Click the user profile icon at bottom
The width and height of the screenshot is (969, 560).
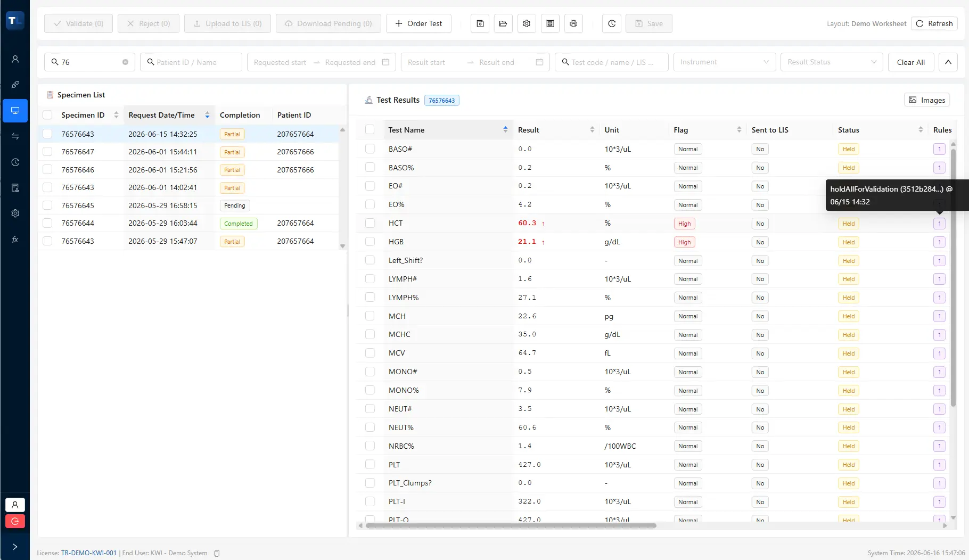tap(15, 505)
